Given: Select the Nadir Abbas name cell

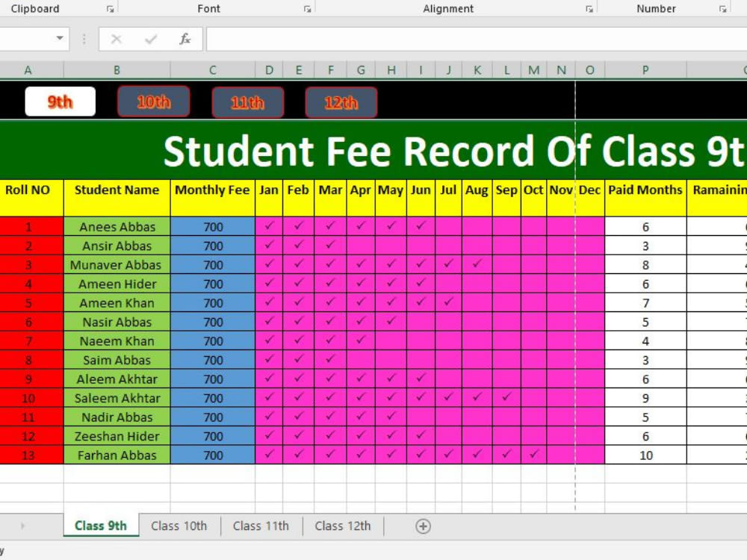Looking at the screenshot, I should [x=117, y=417].
